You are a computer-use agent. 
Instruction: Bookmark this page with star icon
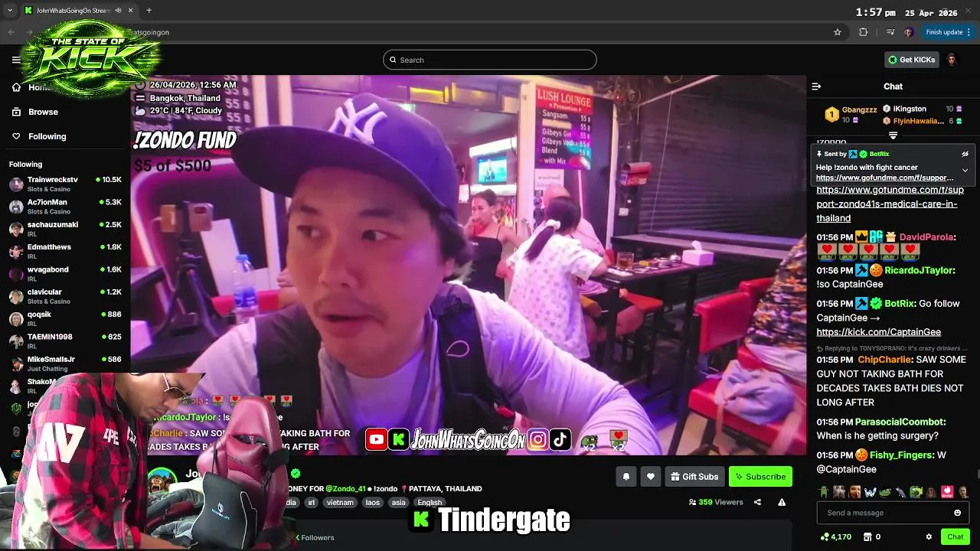coord(838,32)
